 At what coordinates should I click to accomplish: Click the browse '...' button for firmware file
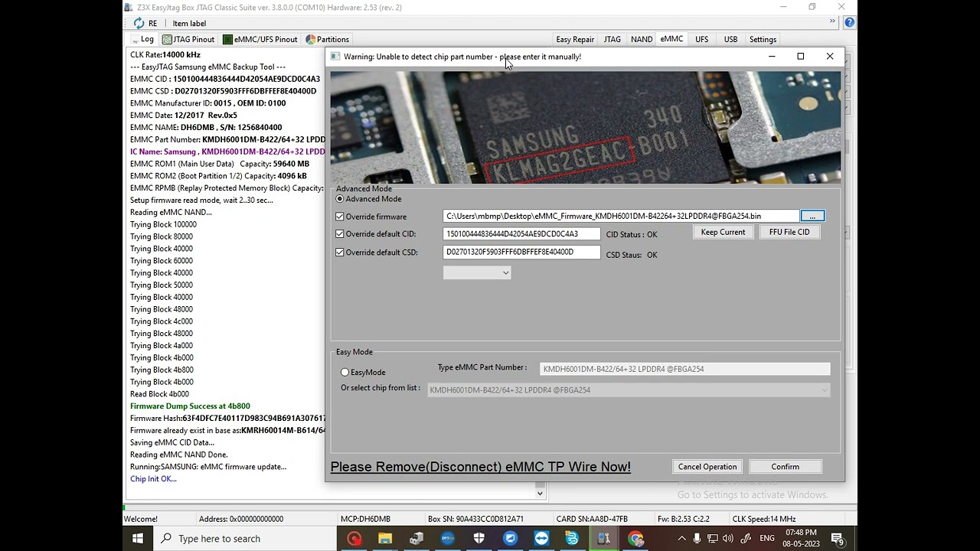812,216
